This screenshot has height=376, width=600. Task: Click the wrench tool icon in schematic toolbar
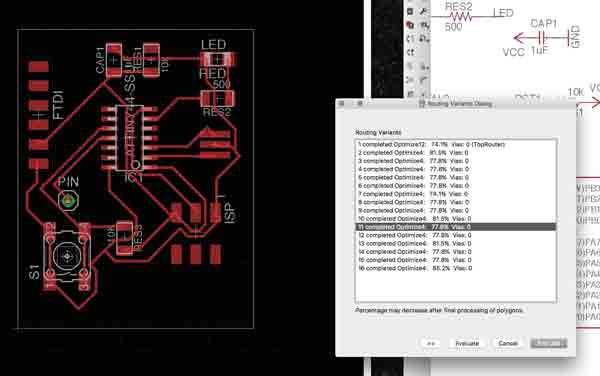[423, 11]
